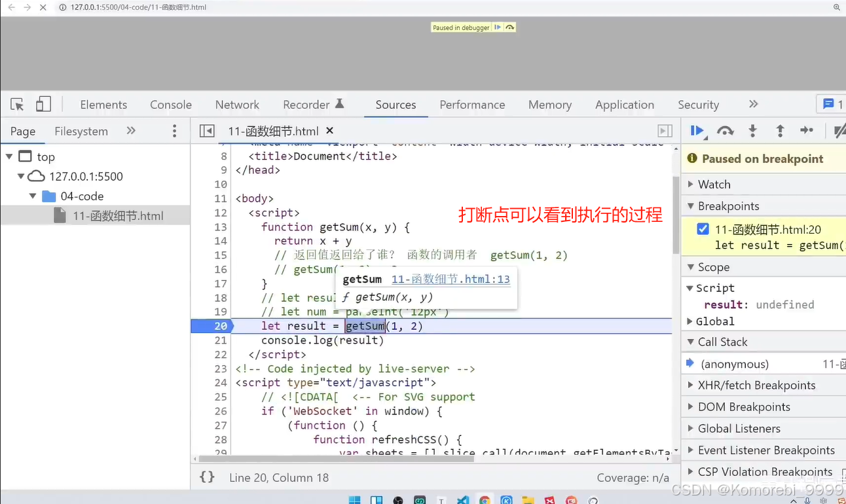The image size is (846, 504).
Task: Select the Filesystem navigator tab
Action: click(x=81, y=131)
